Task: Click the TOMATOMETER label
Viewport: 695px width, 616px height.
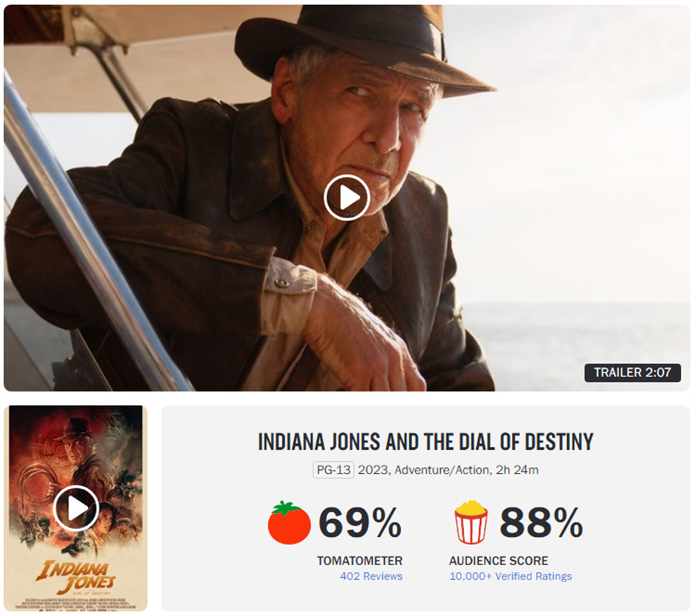Action: (x=359, y=560)
